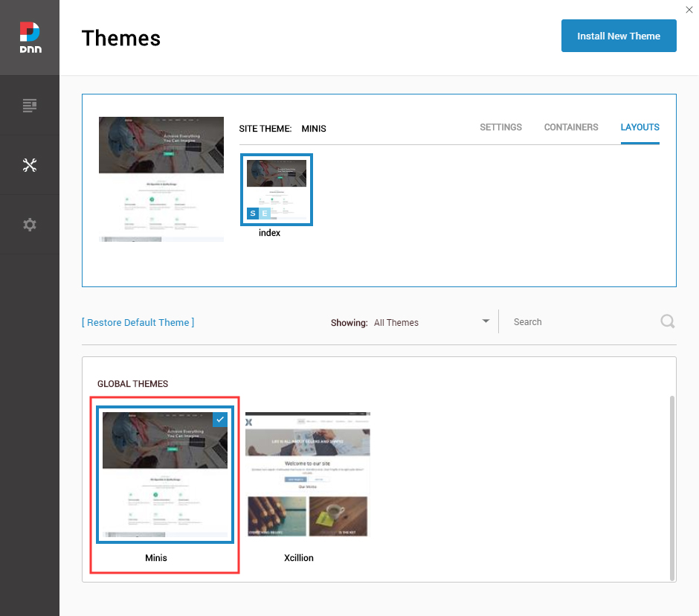Close the Themes panel with the X
Image resolution: width=699 pixels, height=616 pixels.
tap(689, 10)
